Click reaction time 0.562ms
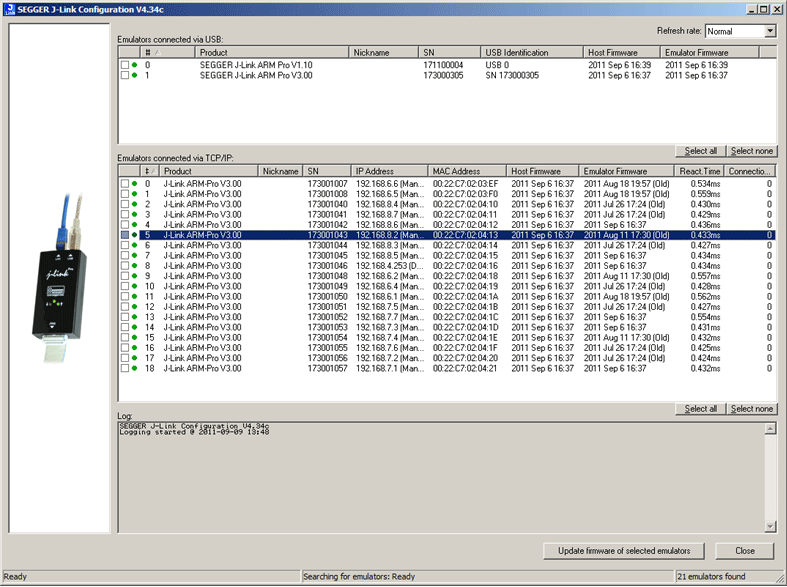 pos(705,297)
